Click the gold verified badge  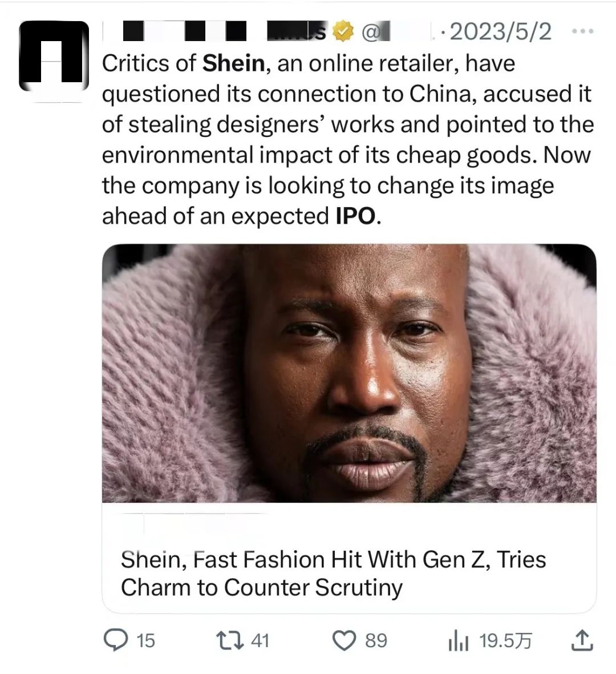click(x=342, y=33)
